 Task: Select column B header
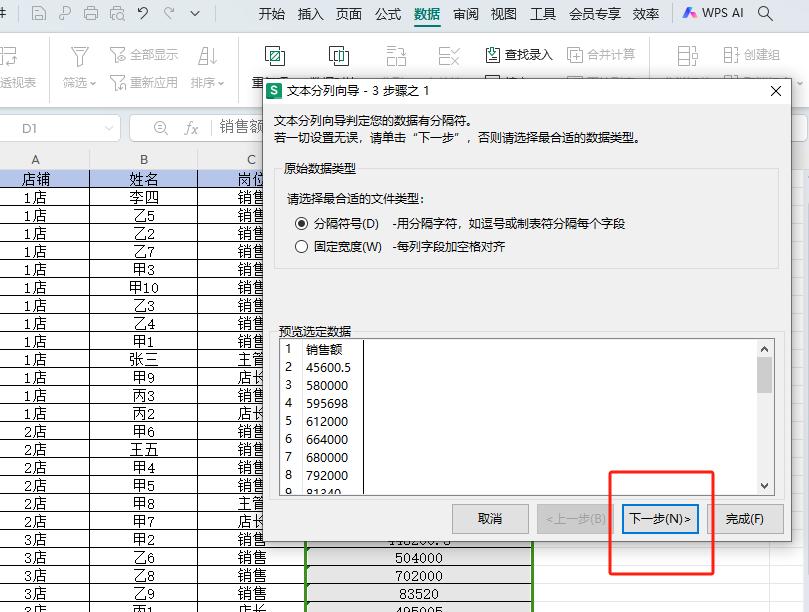[x=143, y=159]
